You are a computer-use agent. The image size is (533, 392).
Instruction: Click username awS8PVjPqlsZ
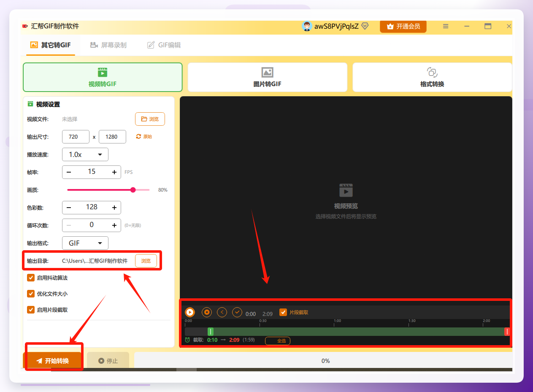336,26
